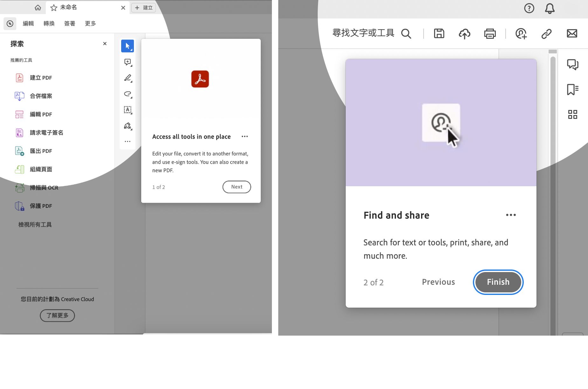Click the save floppy disk icon
The height and width of the screenshot is (389, 588).
point(439,33)
